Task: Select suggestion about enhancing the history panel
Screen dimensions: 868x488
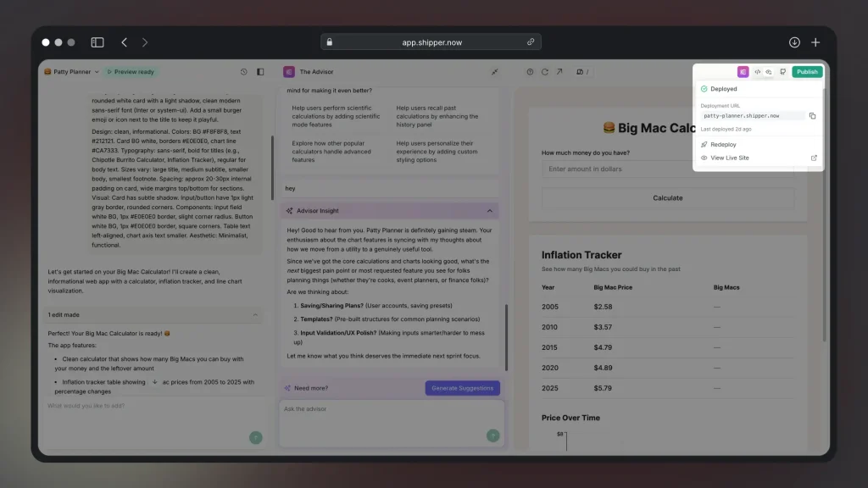Action: (438, 116)
